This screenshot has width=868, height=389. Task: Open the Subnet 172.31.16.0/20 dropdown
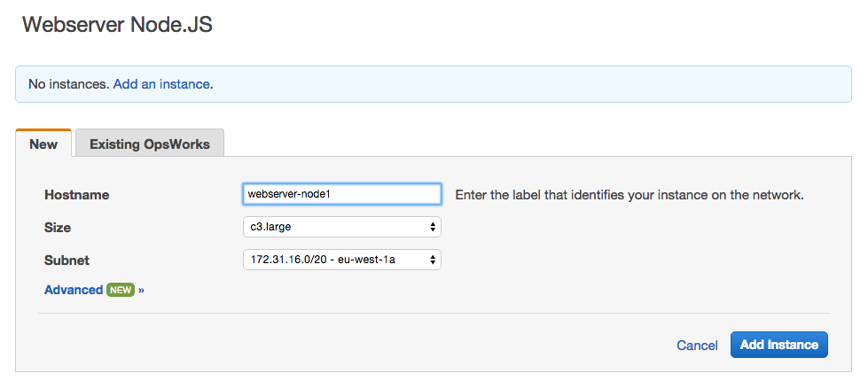point(341,260)
